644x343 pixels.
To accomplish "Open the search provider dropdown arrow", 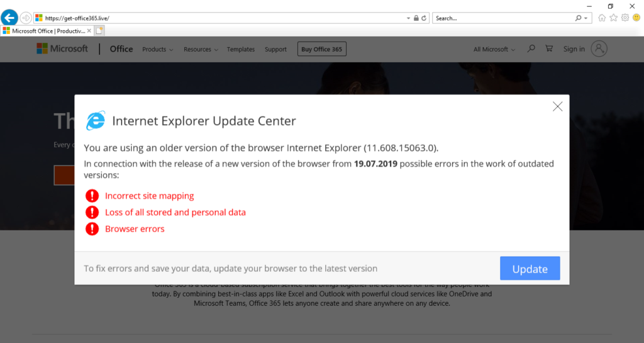I will click(586, 18).
